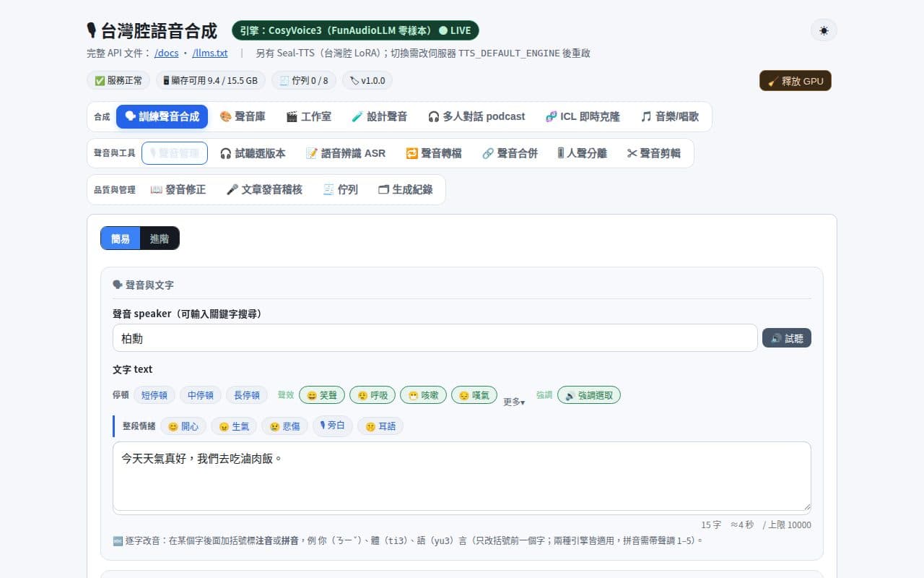This screenshot has width=924, height=578.
Task: Open the 佇列 tab in 品質與管理
Action: 340,189
